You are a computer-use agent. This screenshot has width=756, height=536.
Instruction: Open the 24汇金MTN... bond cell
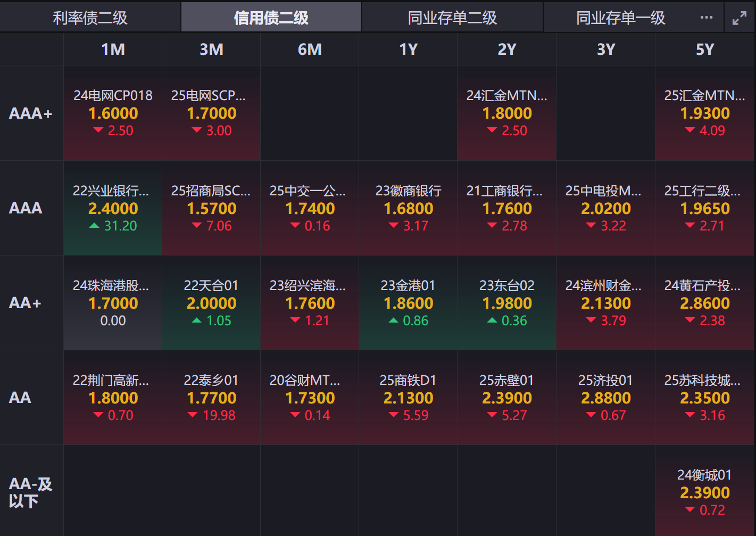(x=507, y=113)
